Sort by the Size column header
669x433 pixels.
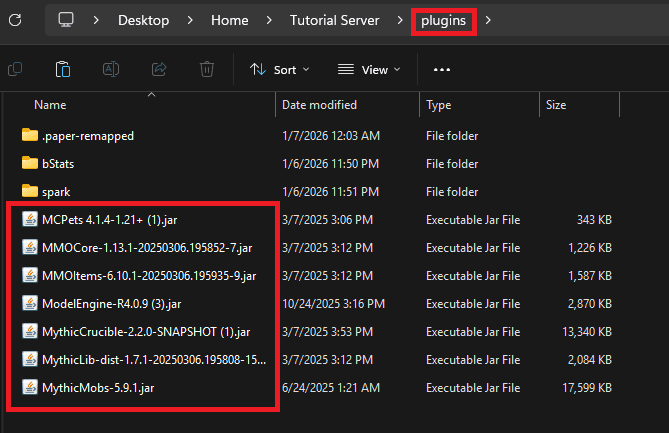556,105
